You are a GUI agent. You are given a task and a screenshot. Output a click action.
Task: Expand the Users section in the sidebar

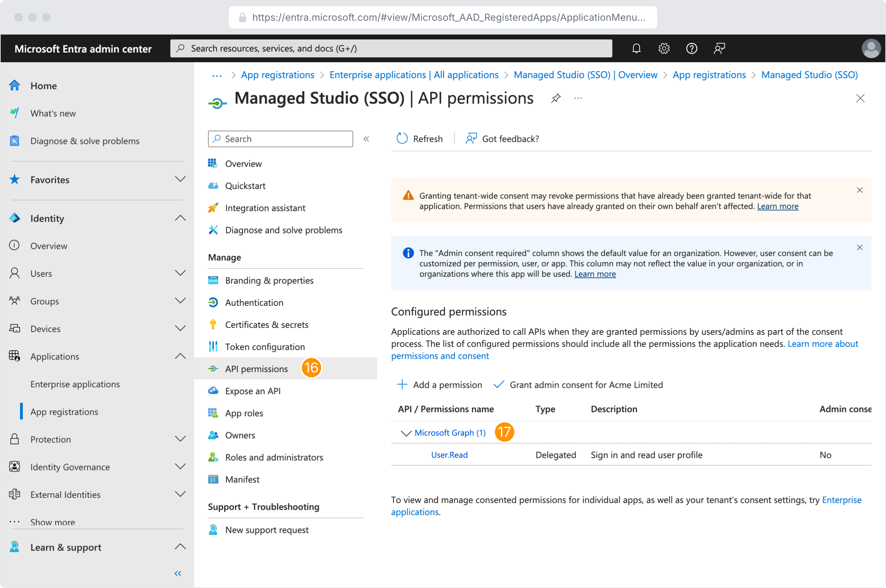pos(180,273)
